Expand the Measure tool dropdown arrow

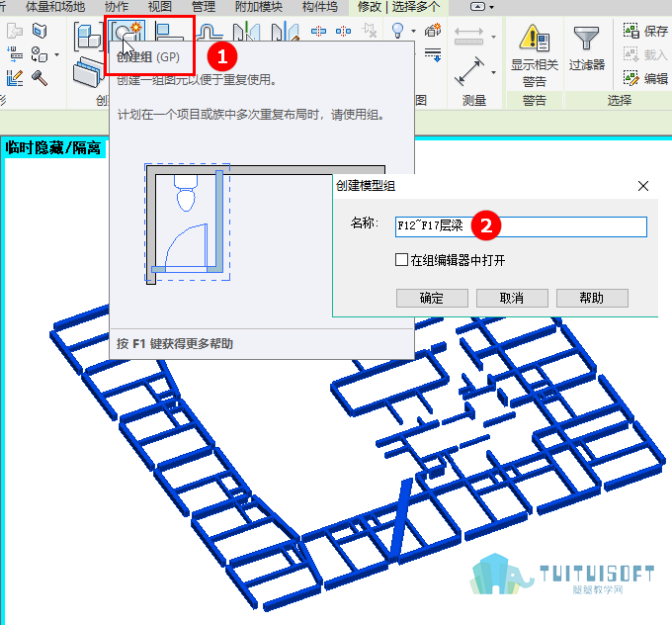coord(494,72)
